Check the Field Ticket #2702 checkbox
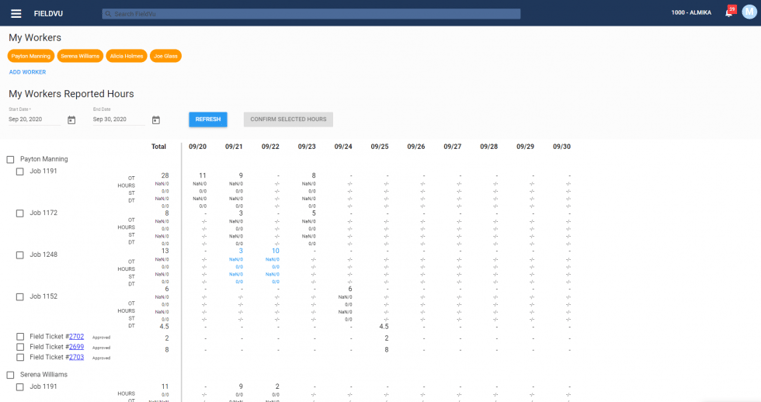 pyautogui.click(x=20, y=336)
